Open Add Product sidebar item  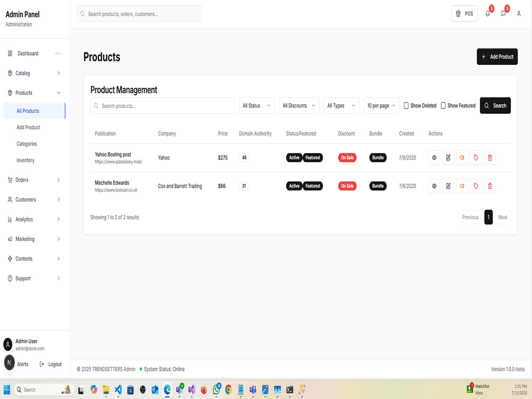point(28,127)
